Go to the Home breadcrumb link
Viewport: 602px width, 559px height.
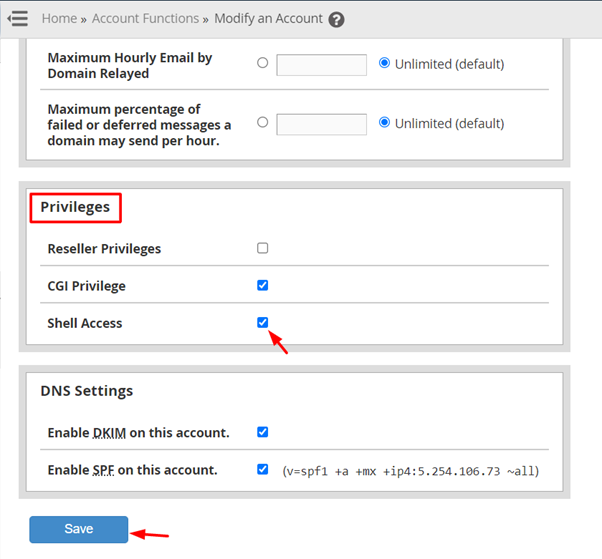tap(59, 18)
